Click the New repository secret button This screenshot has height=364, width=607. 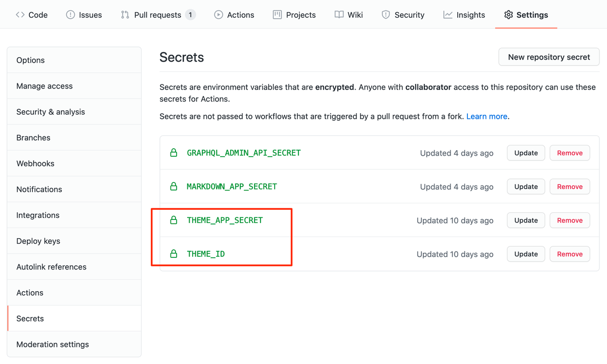point(548,57)
